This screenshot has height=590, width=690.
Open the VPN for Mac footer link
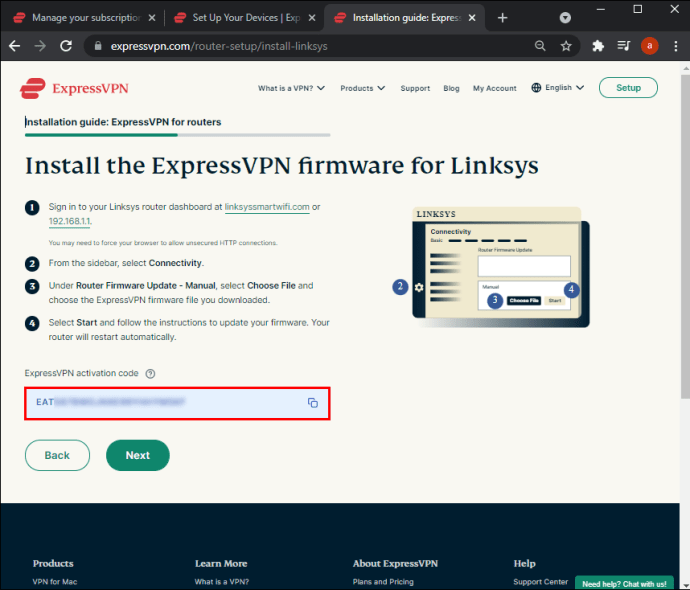(55, 582)
